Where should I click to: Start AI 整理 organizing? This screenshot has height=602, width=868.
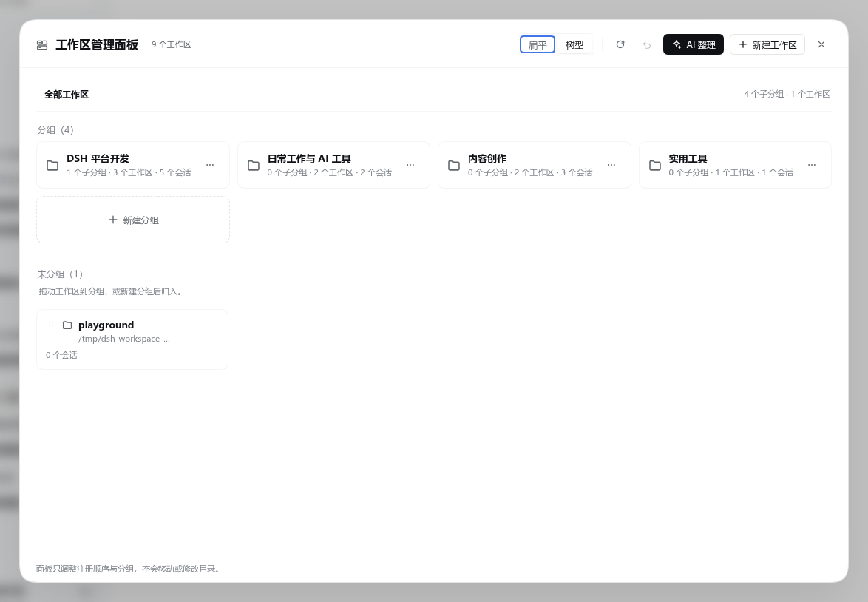tap(693, 44)
